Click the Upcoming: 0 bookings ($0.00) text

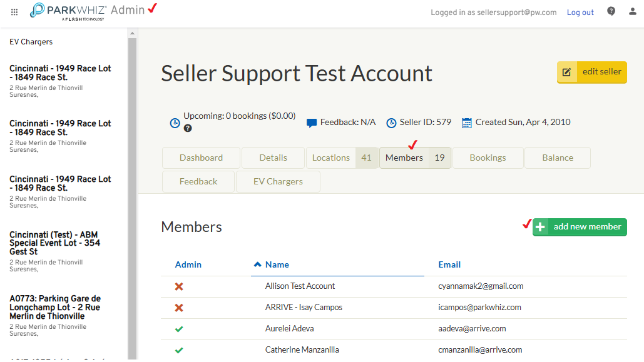click(240, 116)
